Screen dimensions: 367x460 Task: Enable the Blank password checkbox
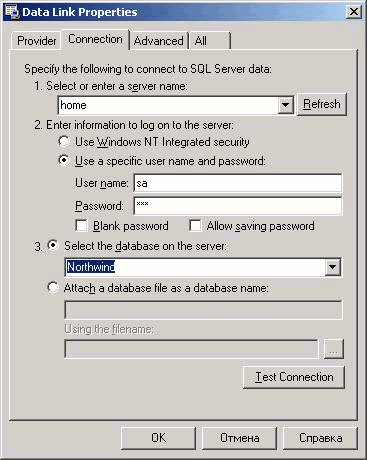point(81,226)
